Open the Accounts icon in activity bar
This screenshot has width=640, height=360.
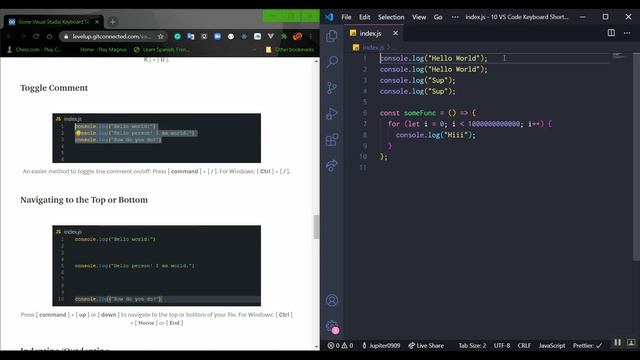[332, 300]
